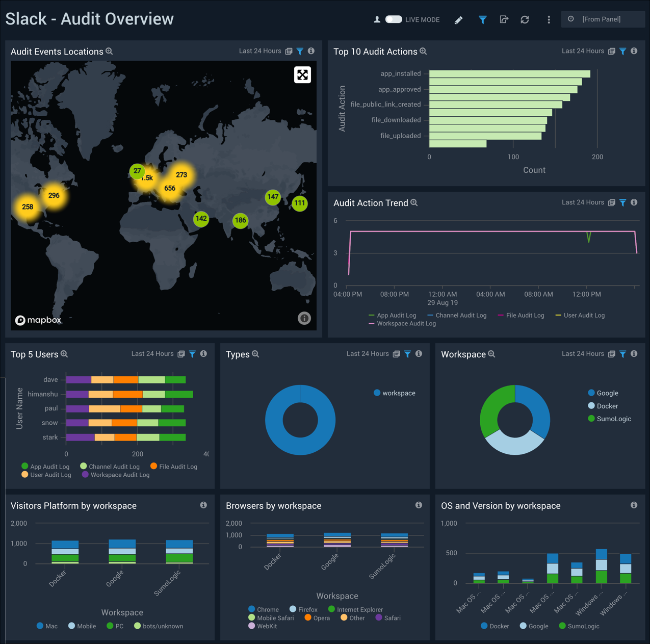
Task: Toggle the LIVE MODE switch
Action: tap(393, 19)
